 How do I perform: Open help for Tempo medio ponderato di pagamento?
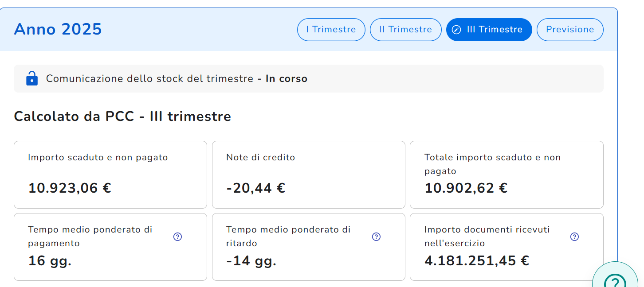click(x=177, y=237)
